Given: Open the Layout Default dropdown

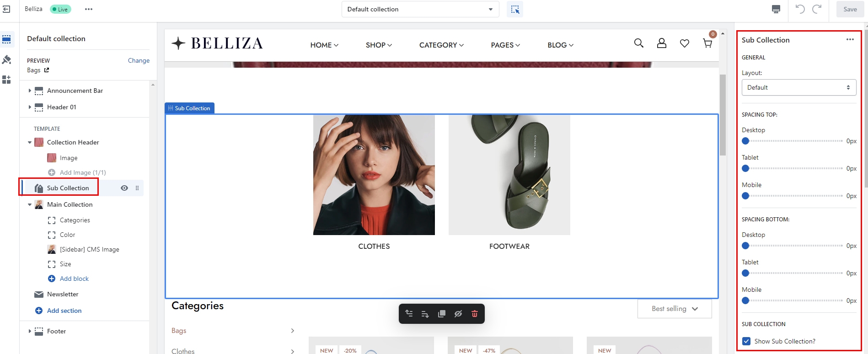Looking at the screenshot, I should pyautogui.click(x=798, y=87).
